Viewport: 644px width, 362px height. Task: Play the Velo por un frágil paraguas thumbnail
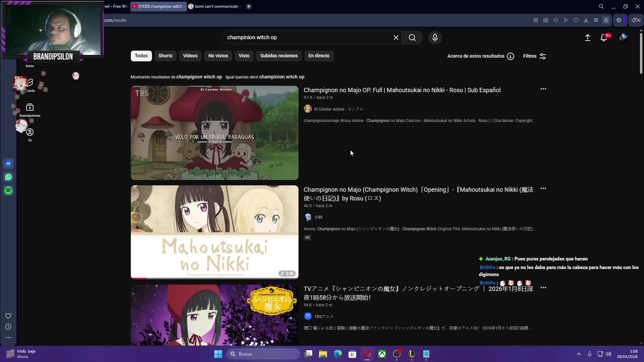[214, 133]
